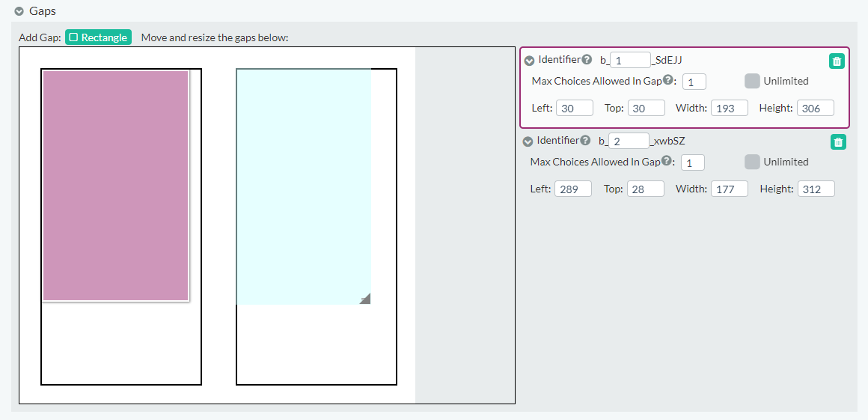Focus Left field showing 289
868x420 pixels.
573,189
